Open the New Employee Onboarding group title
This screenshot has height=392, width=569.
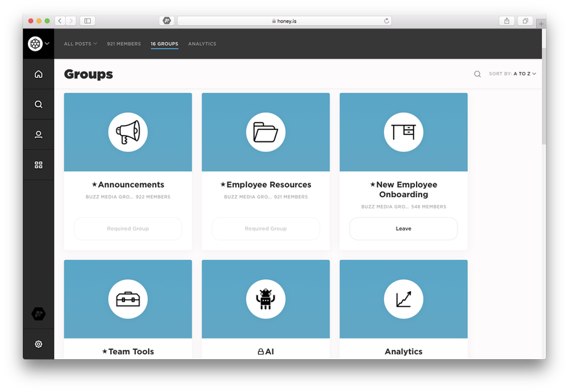[x=404, y=189]
